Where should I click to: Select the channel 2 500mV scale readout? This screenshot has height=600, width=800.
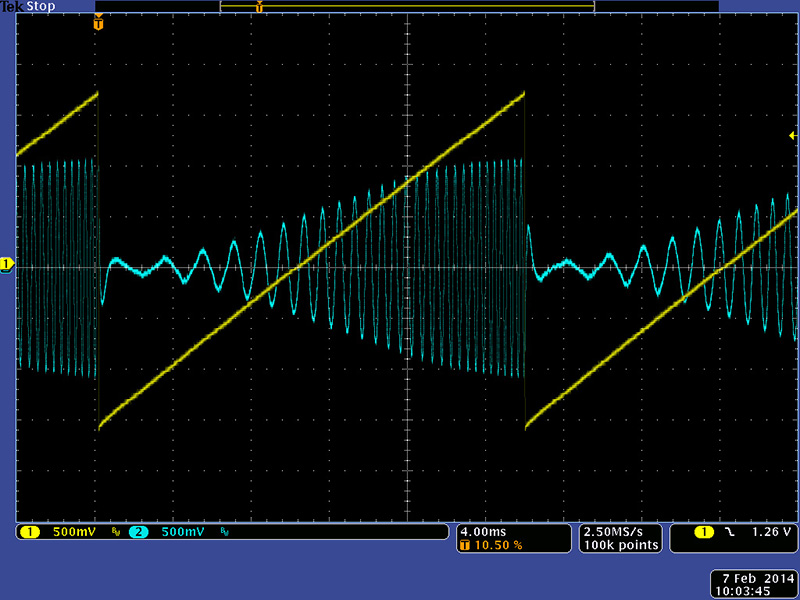pyautogui.click(x=182, y=532)
